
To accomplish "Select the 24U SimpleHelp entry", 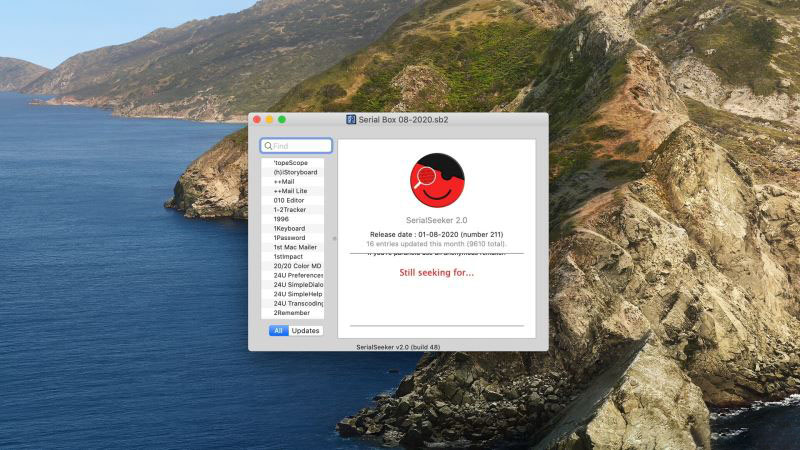I will click(x=292, y=294).
